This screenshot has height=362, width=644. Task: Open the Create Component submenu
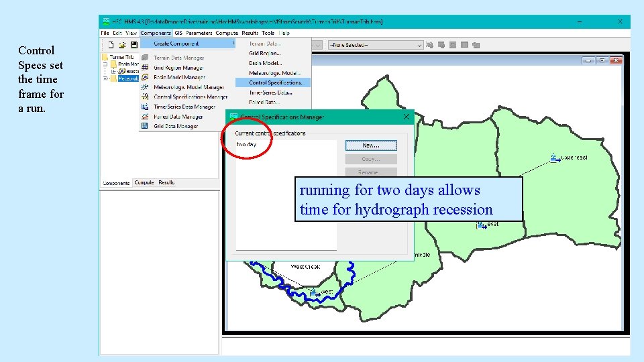pos(188,44)
